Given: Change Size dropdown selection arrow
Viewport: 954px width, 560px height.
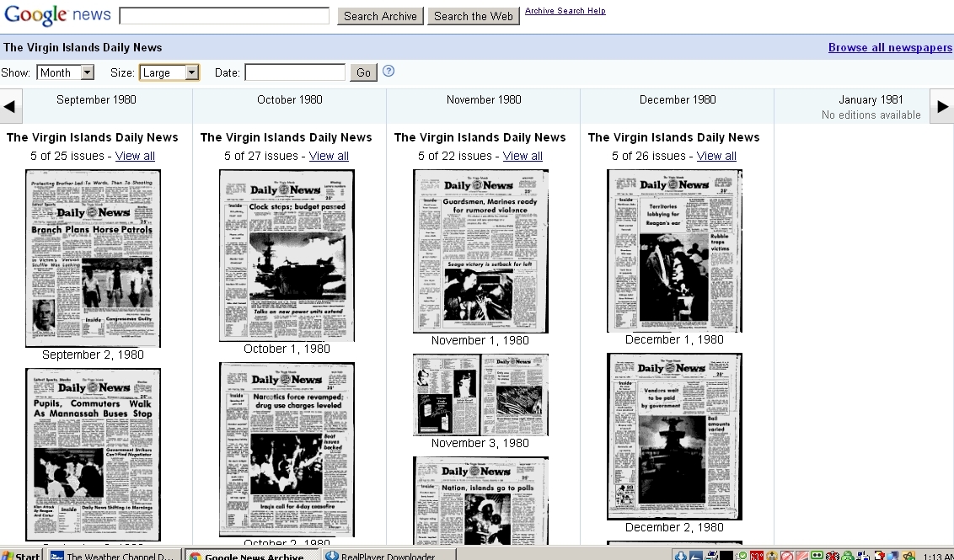Looking at the screenshot, I should (x=191, y=72).
